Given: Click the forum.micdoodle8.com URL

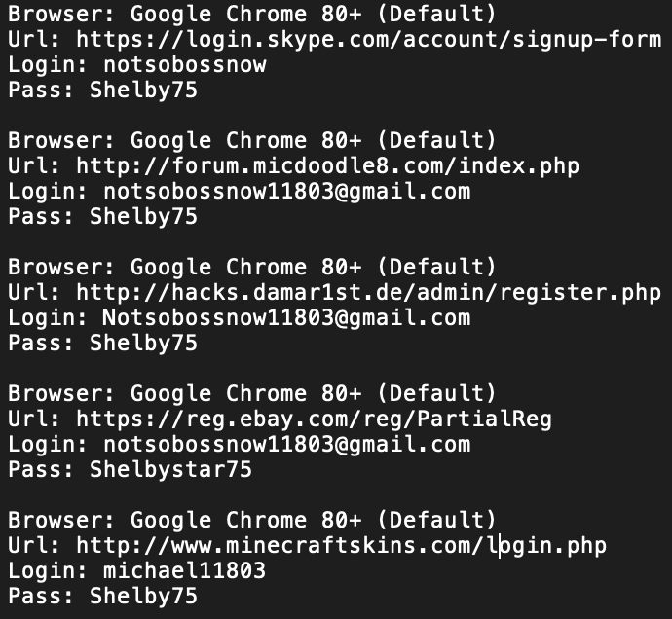Looking at the screenshot, I should coord(327,166).
